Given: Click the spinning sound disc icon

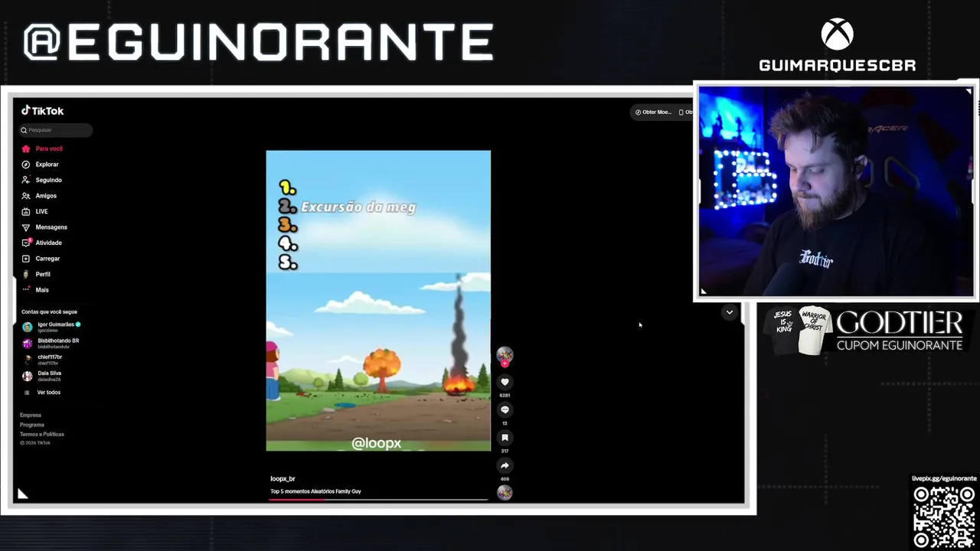Looking at the screenshot, I should click(505, 493).
